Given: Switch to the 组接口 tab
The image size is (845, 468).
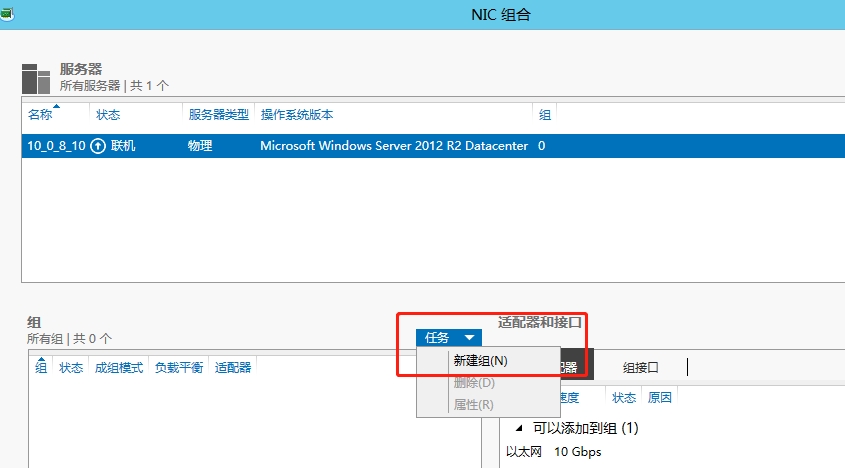Looking at the screenshot, I should coord(640,367).
